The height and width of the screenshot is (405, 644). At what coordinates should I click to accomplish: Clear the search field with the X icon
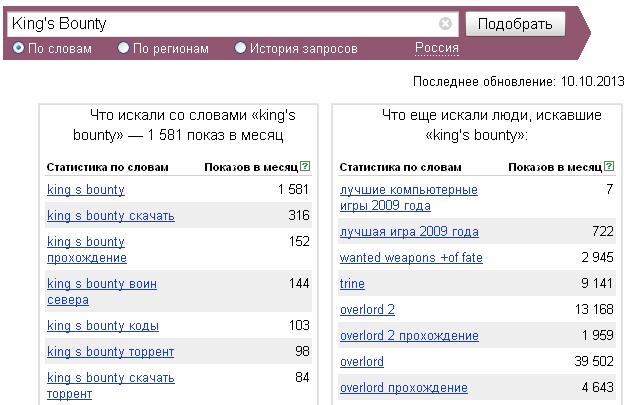point(445,23)
